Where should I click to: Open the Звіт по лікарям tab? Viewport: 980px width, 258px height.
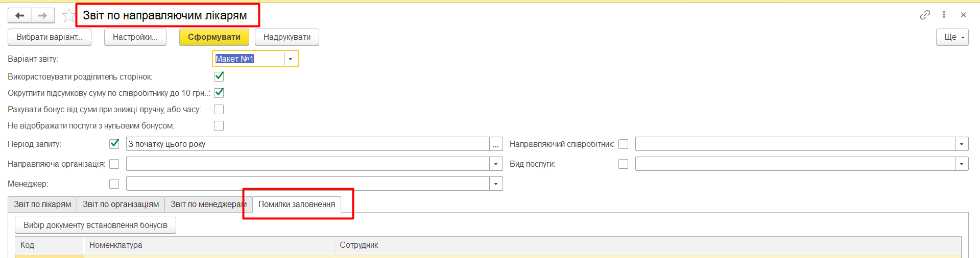coord(42,204)
